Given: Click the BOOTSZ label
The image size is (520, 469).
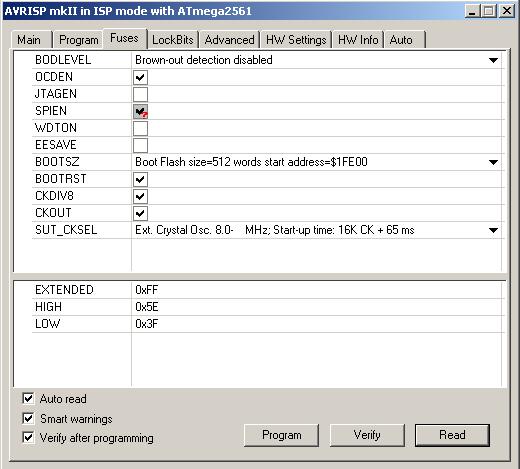Looking at the screenshot, I should click(x=57, y=162).
